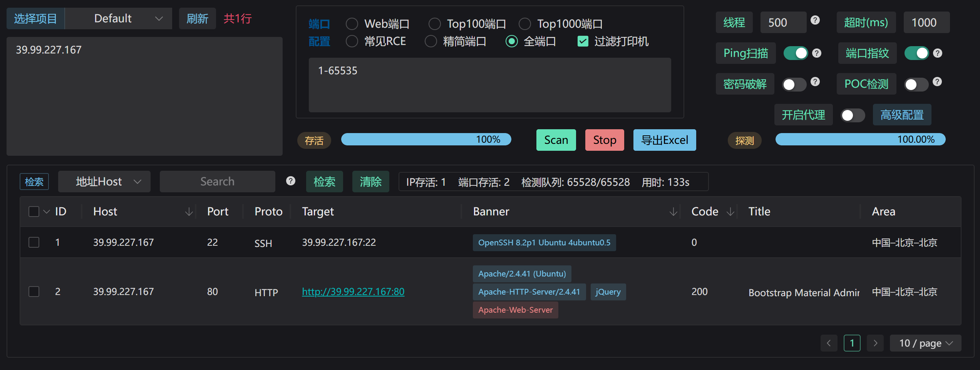Enable the POC检测 toggle switch
The width and height of the screenshot is (980, 370).
[x=916, y=84]
